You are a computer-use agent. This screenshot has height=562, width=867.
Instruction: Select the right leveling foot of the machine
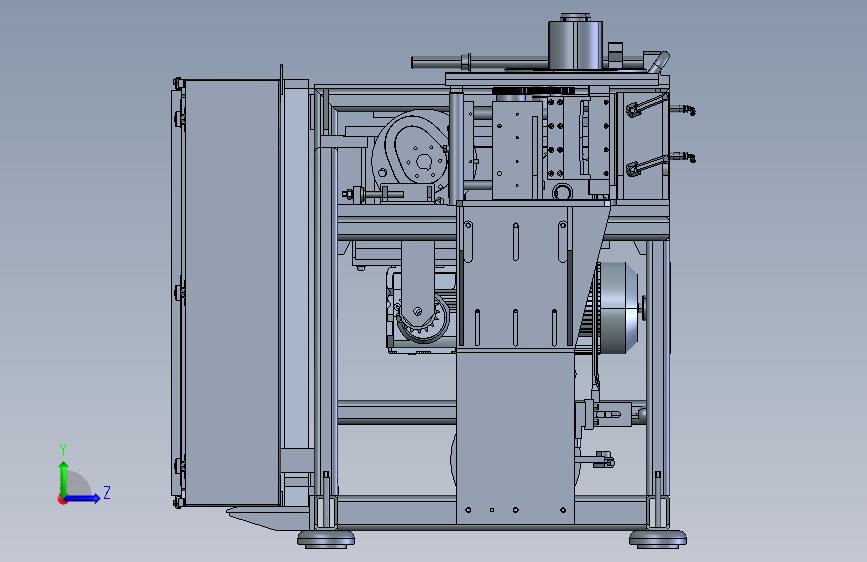coord(657,539)
